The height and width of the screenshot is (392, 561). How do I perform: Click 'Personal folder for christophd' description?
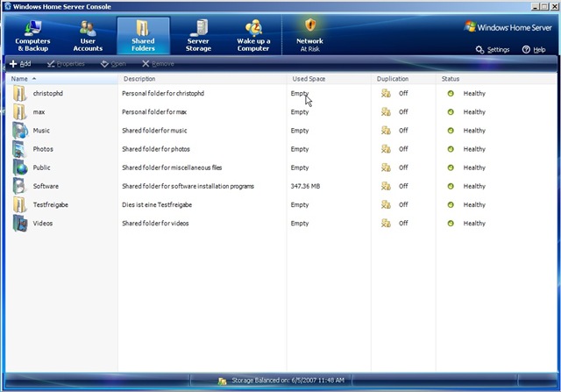163,94
